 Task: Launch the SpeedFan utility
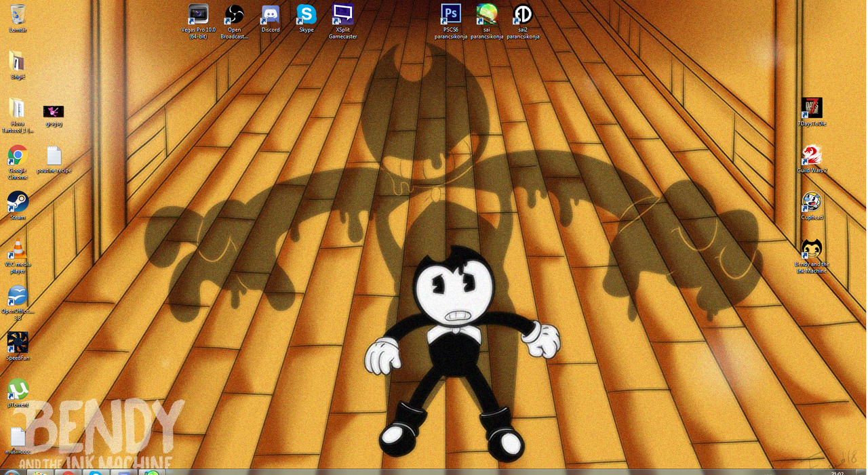(x=16, y=342)
